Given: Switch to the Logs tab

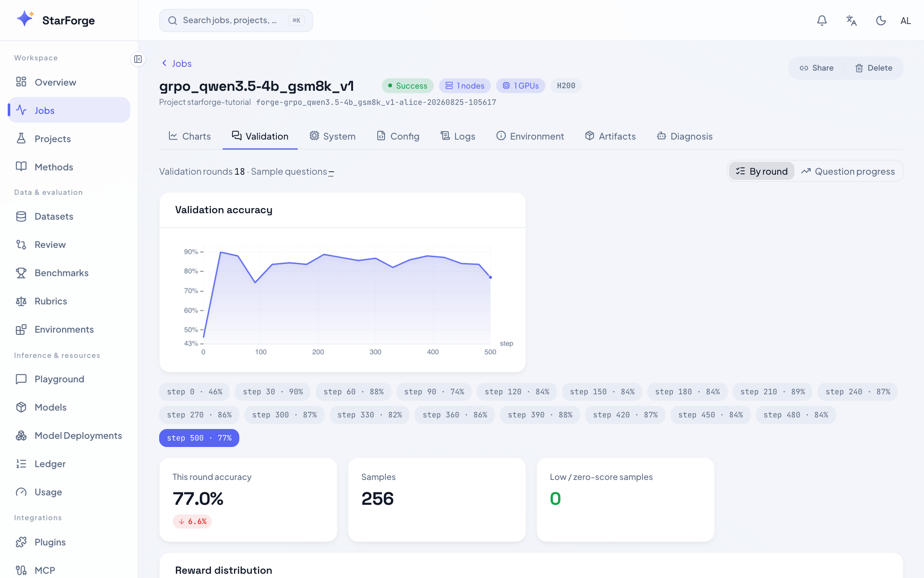Looking at the screenshot, I should (x=458, y=136).
